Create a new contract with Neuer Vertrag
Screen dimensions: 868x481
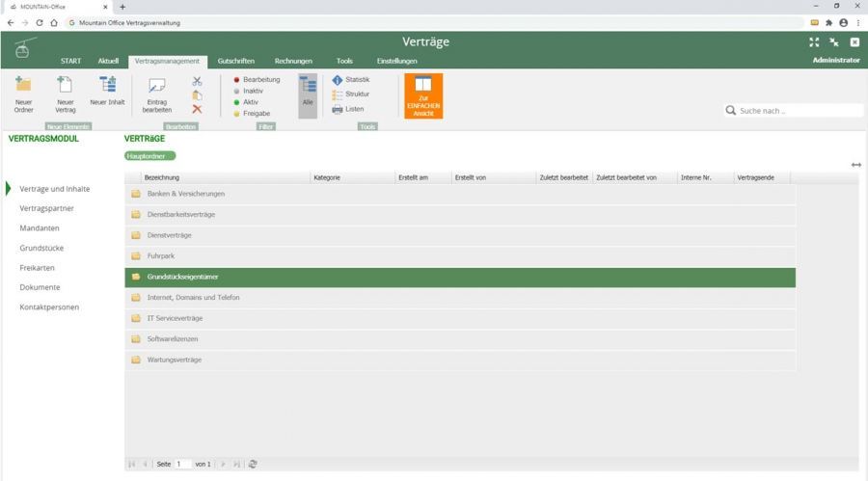(66, 86)
